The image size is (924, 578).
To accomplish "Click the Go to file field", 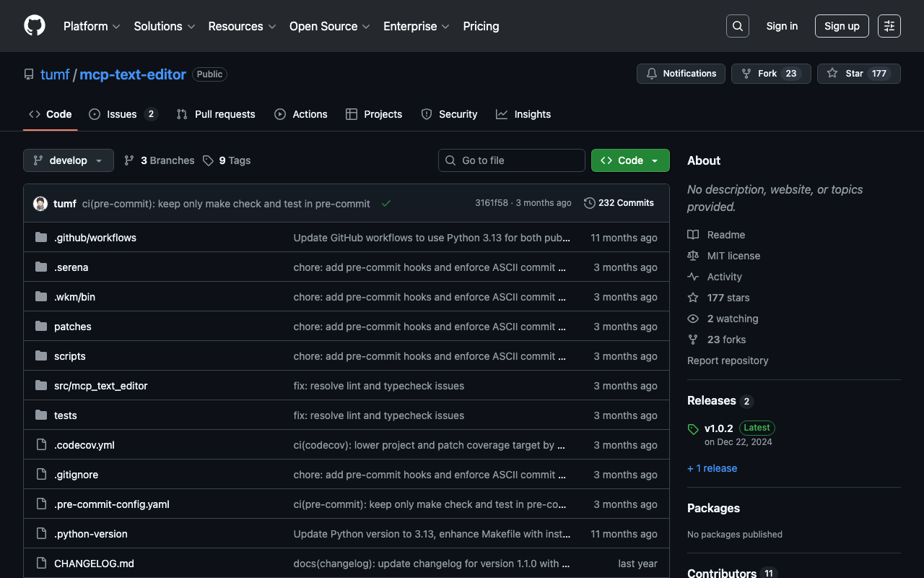I will pos(512,160).
